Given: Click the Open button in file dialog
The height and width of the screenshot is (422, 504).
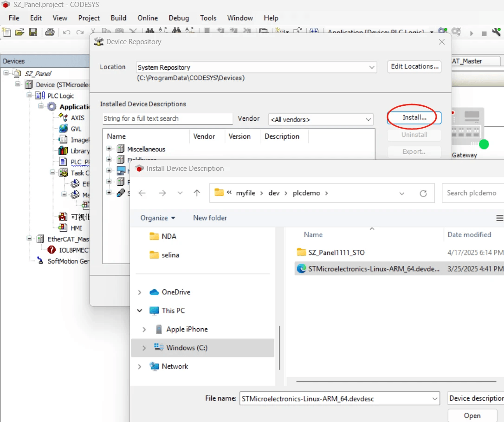Looking at the screenshot, I should tap(472, 416).
